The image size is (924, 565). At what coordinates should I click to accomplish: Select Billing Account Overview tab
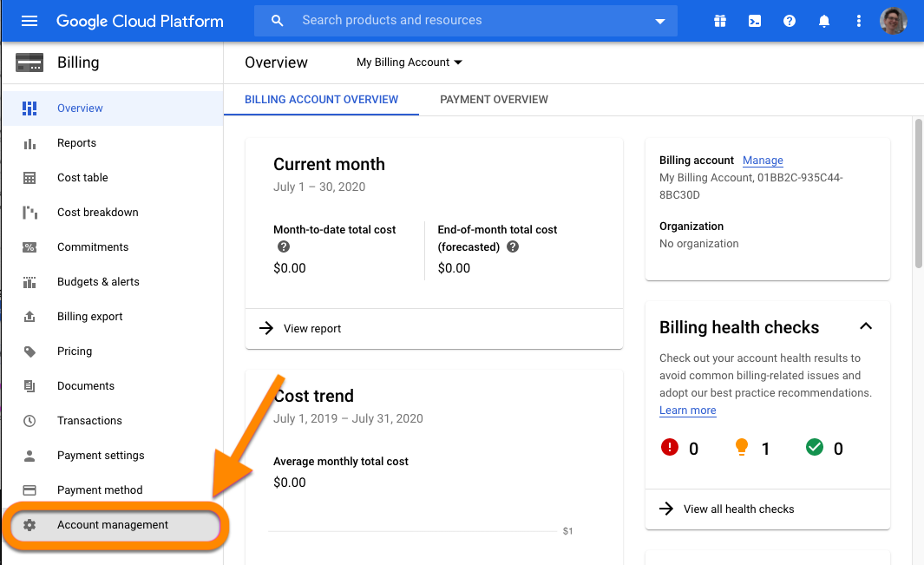pyautogui.click(x=321, y=100)
